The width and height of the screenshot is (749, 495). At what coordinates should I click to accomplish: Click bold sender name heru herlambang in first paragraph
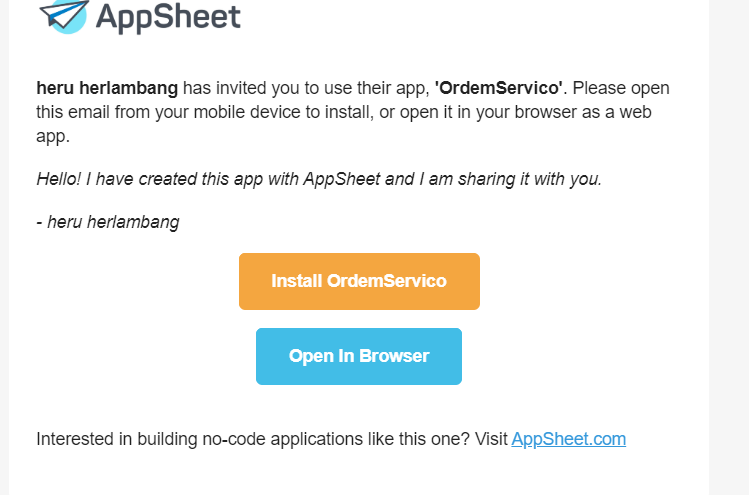[107, 88]
